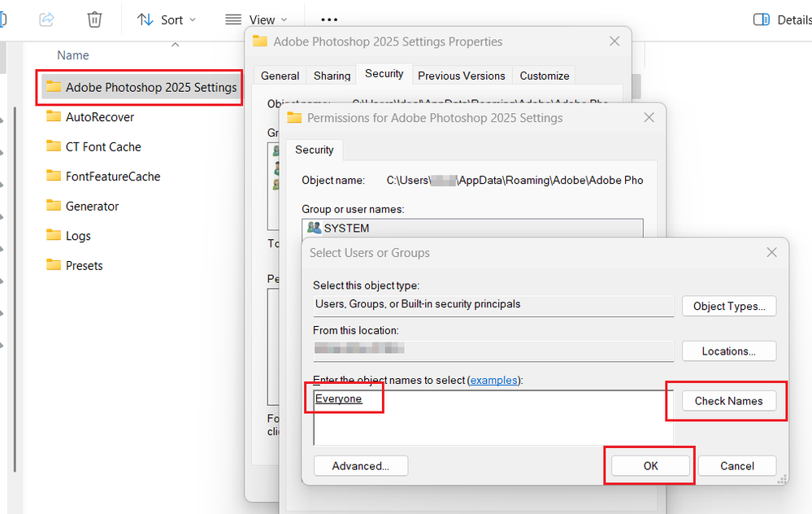Select SYSTEM in group or user names
The image size is (812, 514).
(472, 228)
